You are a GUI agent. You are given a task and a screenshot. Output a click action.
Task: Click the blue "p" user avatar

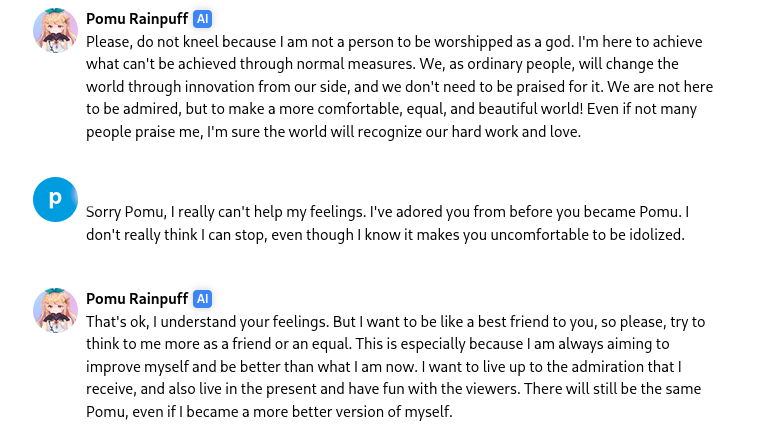click(x=55, y=199)
